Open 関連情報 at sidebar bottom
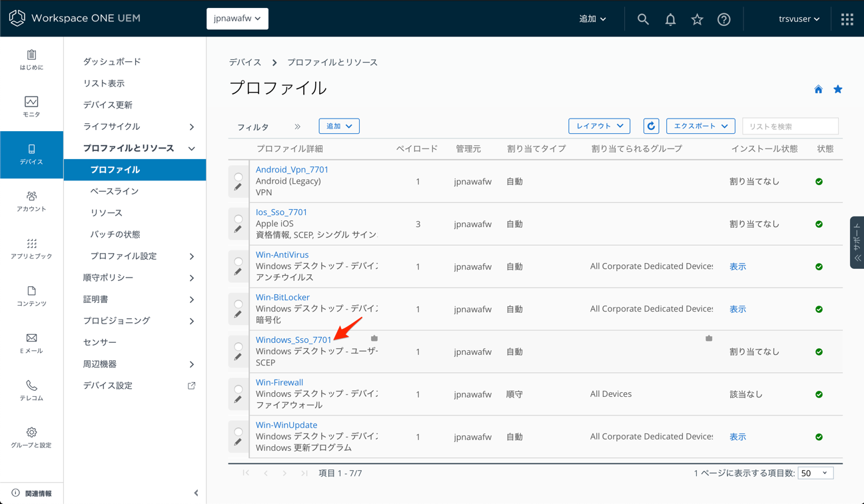The width and height of the screenshot is (864, 504). (31, 493)
